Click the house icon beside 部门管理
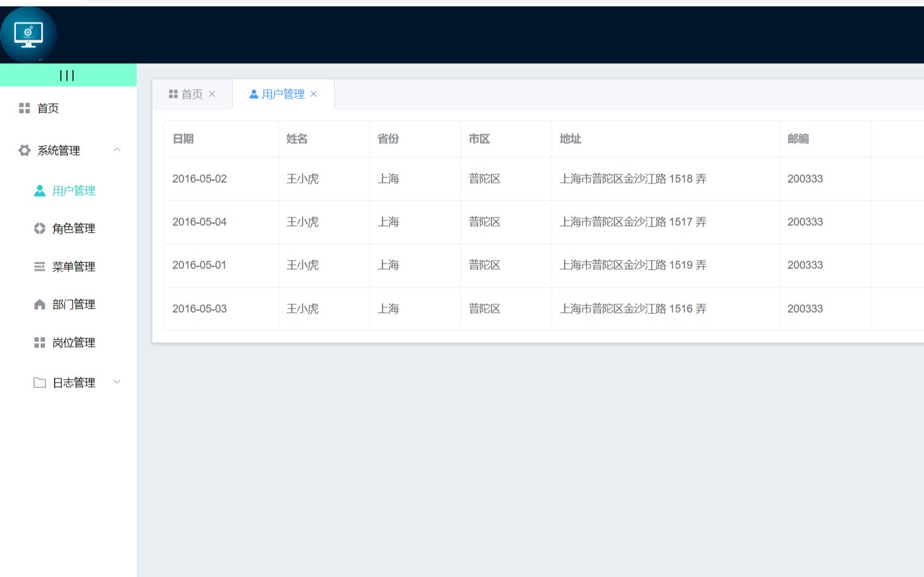924x577 pixels. click(39, 304)
